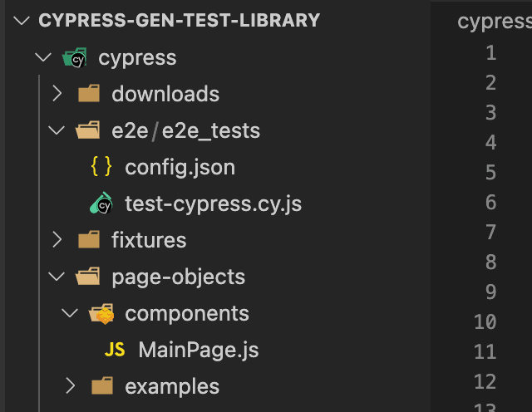Image resolution: width=532 pixels, height=412 pixels.
Task: Click the examples folder icon
Action: (102, 385)
